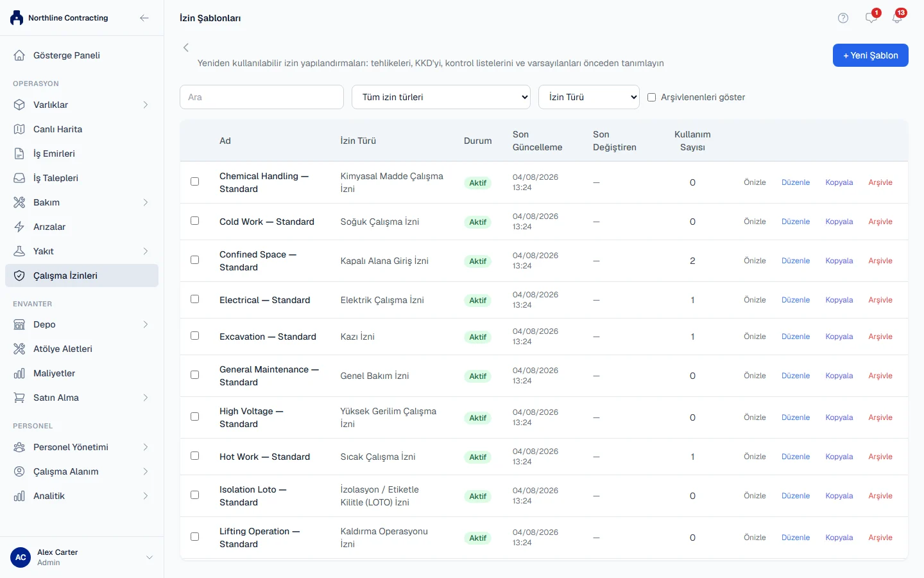Open the help question mark icon

coord(843,18)
